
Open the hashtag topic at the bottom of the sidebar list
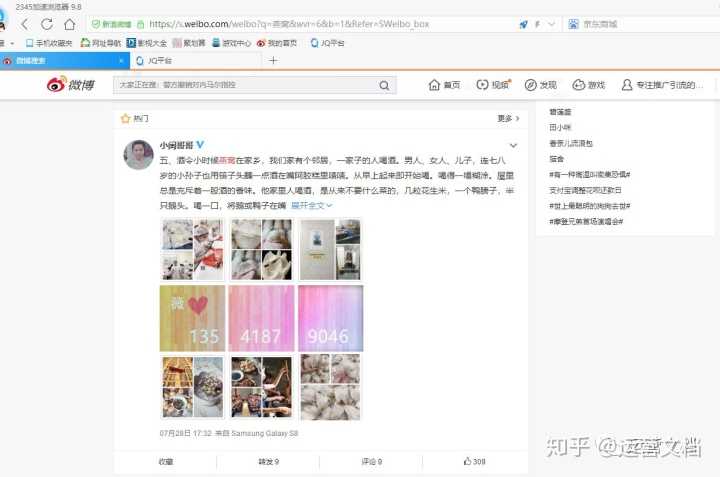[586, 221]
